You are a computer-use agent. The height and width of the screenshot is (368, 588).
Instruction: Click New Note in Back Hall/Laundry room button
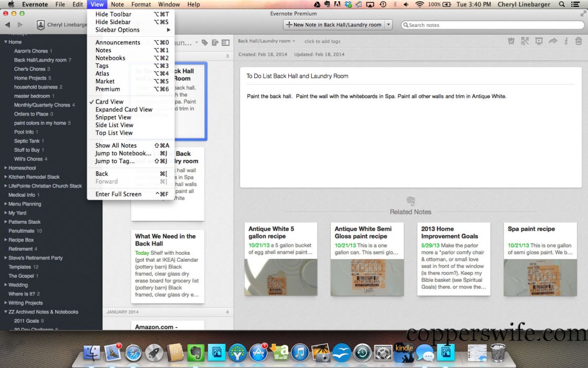pyautogui.click(x=334, y=25)
